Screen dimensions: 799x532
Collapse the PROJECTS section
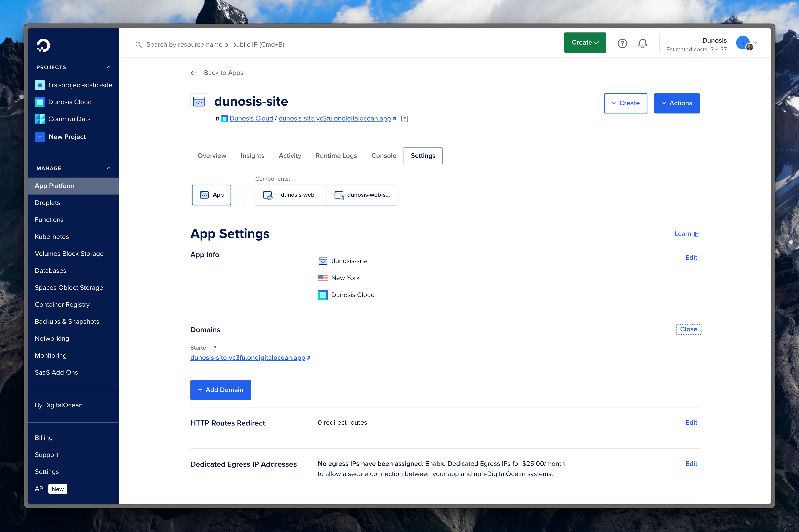click(109, 67)
